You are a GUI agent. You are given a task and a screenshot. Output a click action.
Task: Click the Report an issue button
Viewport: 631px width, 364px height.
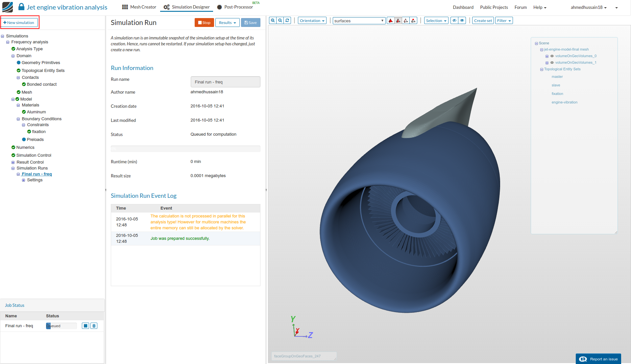[598, 359]
